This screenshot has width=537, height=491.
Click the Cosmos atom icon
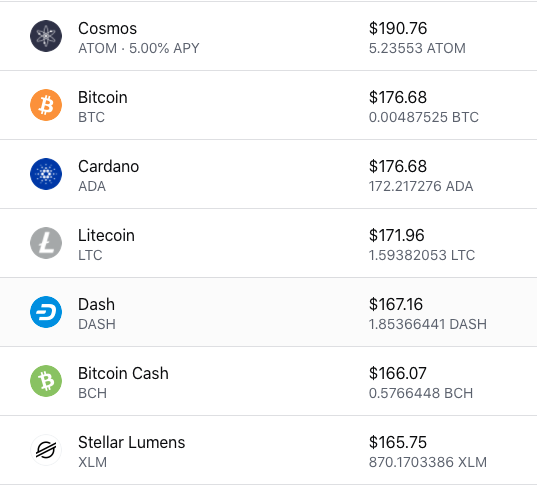tap(46, 36)
